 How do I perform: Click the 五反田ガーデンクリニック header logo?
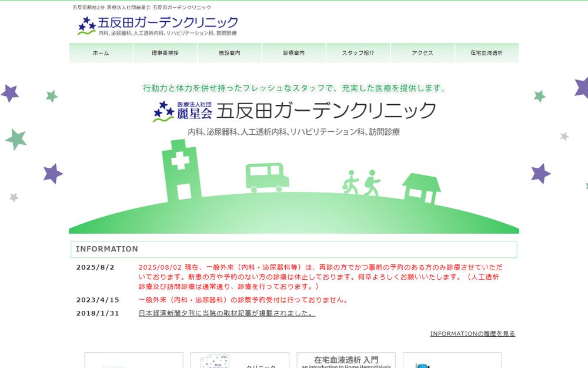pos(158,26)
